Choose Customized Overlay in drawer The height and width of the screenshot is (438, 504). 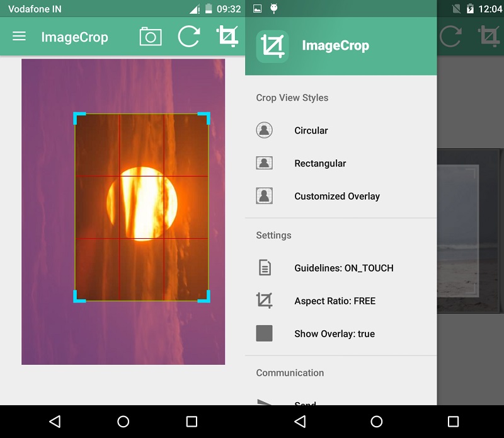point(337,196)
